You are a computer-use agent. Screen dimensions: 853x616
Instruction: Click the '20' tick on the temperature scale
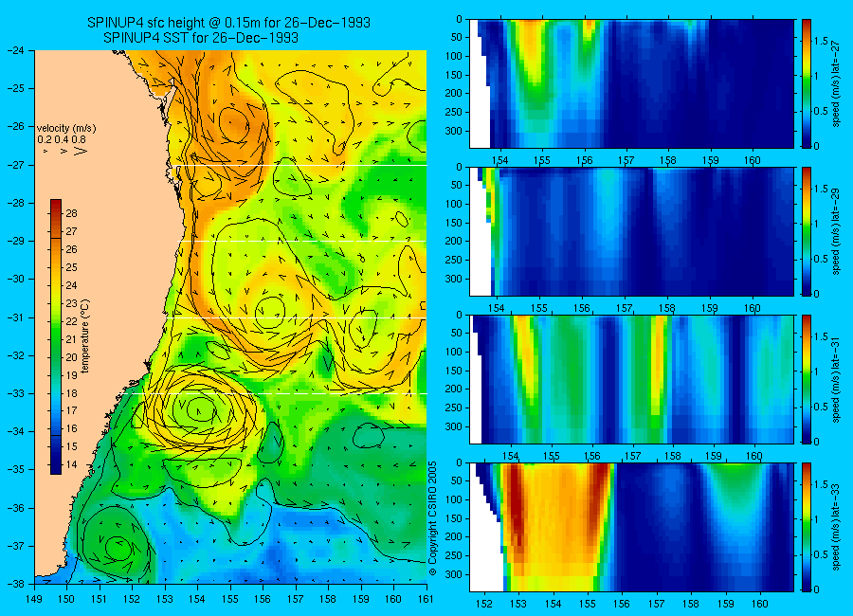click(72, 357)
